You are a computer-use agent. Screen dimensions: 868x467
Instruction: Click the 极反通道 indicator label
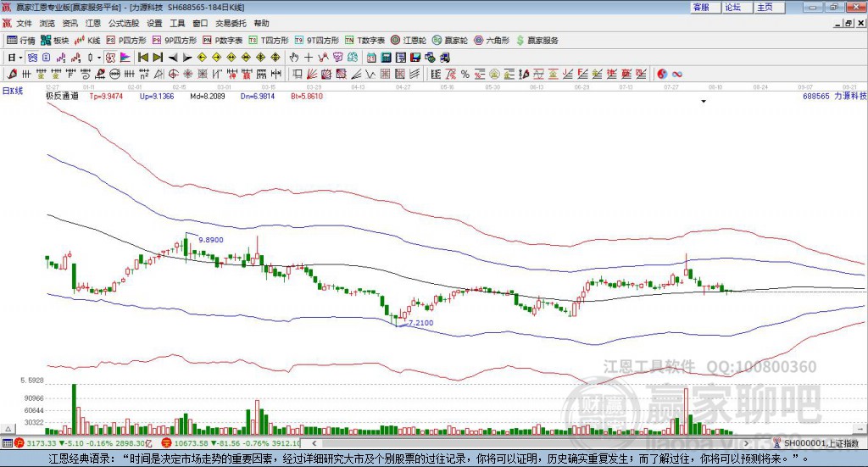pos(62,96)
